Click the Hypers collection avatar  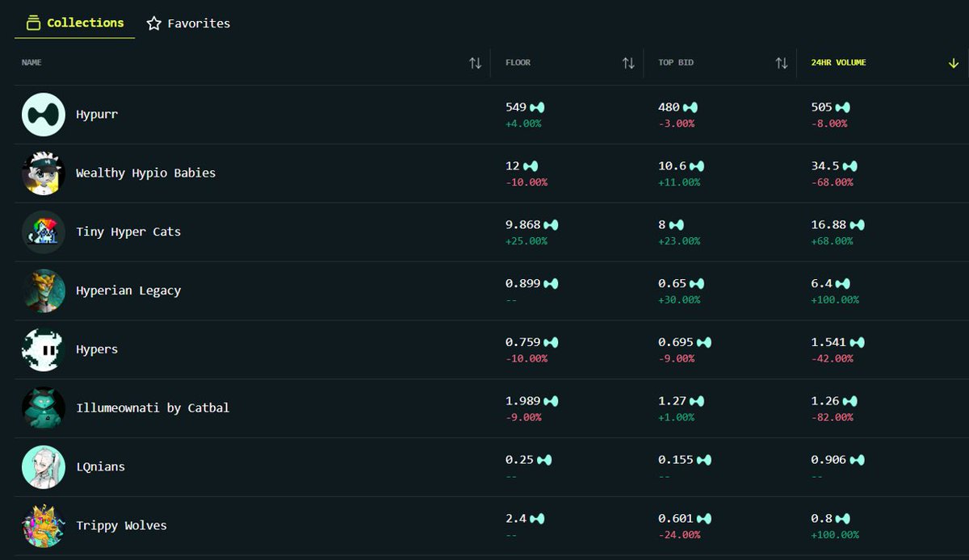point(43,349)
